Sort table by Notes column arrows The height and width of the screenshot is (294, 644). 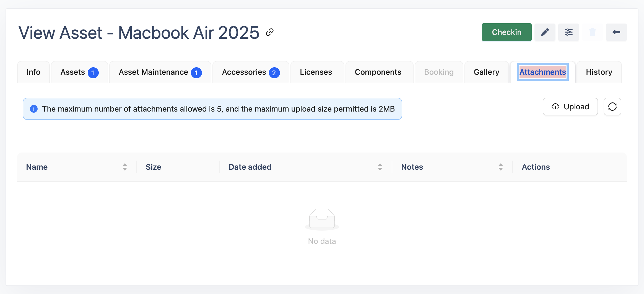pyautogui.click(x=500, y=167)
